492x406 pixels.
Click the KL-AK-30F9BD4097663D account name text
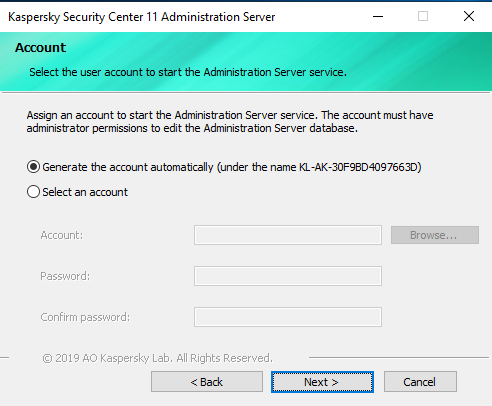pos(358,167)
